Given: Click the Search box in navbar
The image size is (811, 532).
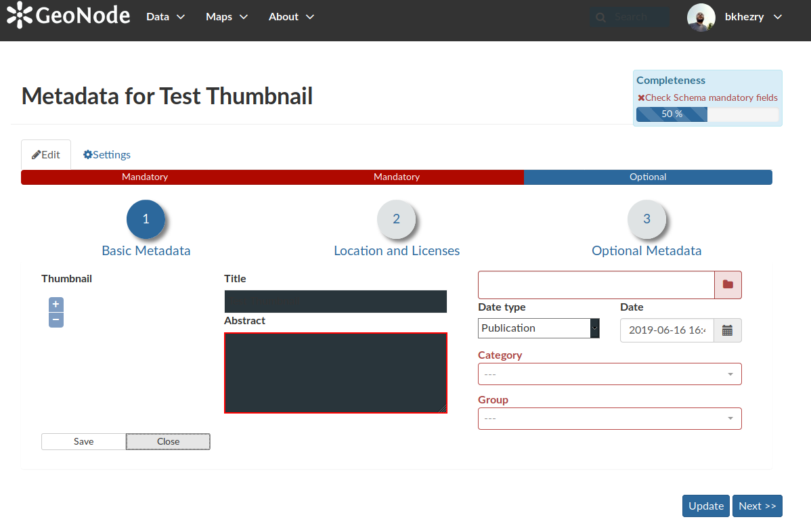Looking at the screenshot, I should point(630,17).
